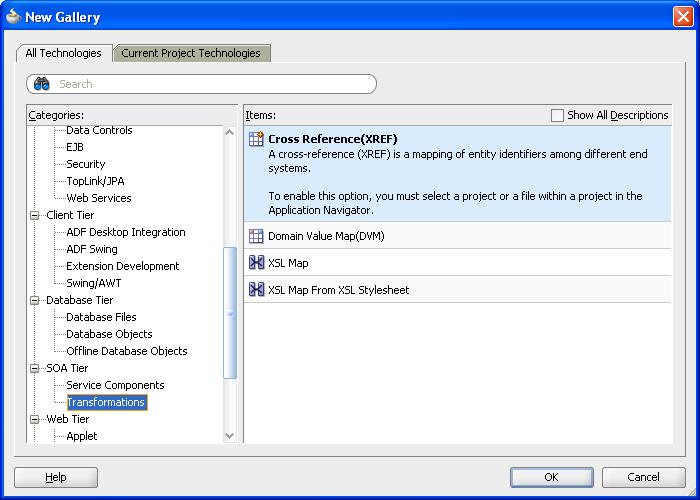Viewport: 700px width, 500px height.
Task: Select ADF Swing category
Action: [92, 249]
